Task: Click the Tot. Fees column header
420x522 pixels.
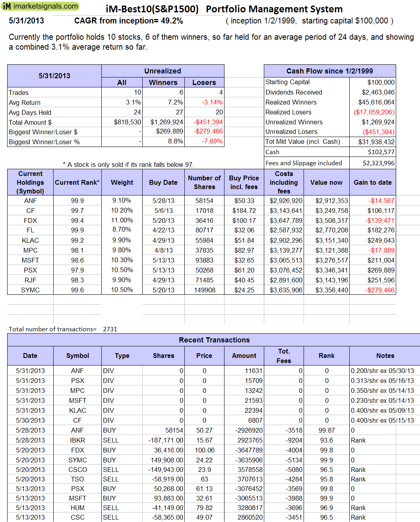Action: (284, 356)
